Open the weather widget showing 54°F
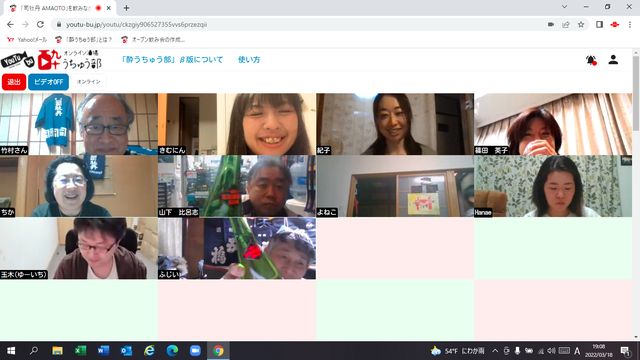640x360 pixels. point(458,351)
